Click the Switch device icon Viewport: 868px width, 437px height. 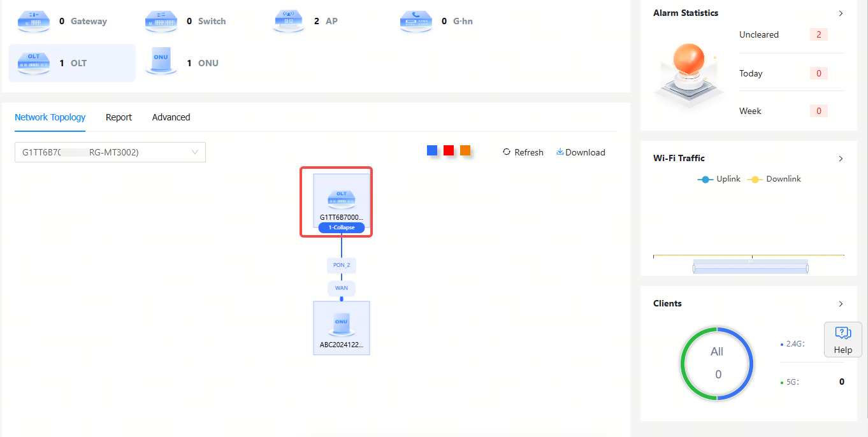coord(161,21)
